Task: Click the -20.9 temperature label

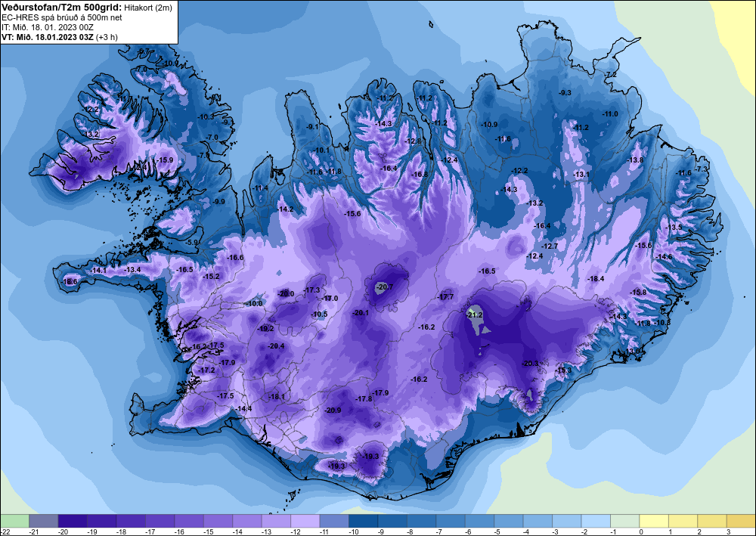Action: pos(333,411)
